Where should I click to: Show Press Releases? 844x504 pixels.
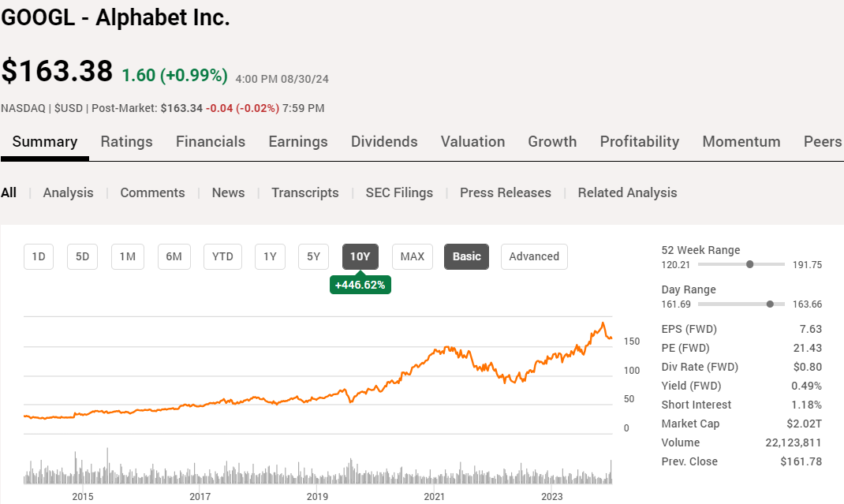point(506,192)
